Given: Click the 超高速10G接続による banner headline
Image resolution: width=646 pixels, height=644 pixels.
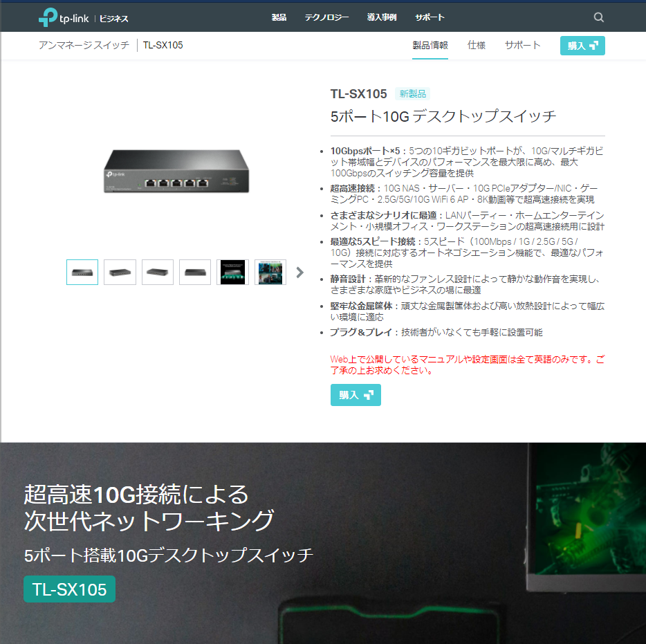Looking at the screenshot, I should 136,495.
